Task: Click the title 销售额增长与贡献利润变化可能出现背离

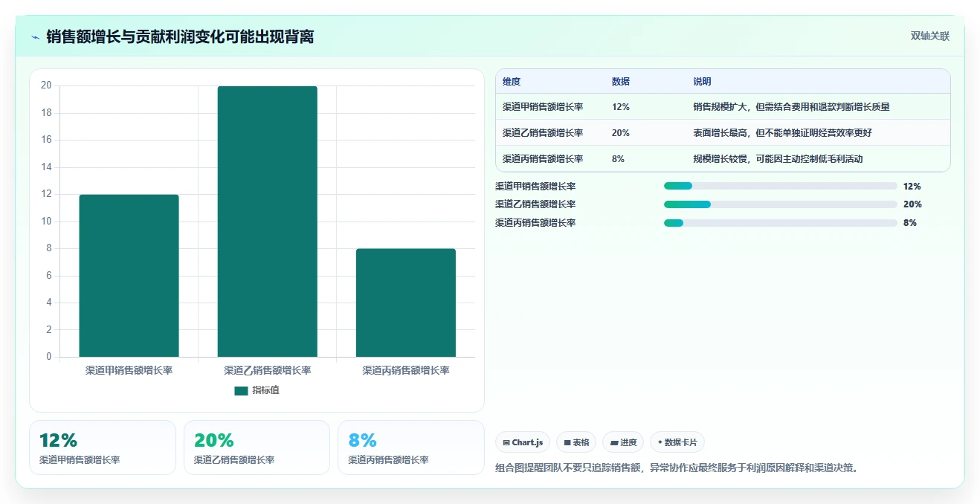Action: coord(180,37)
